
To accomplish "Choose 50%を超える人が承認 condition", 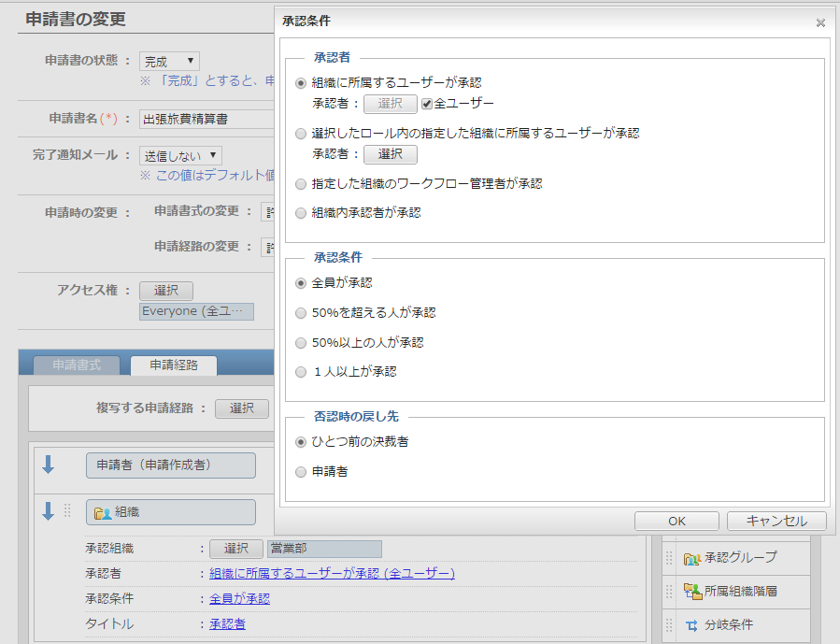I will [301, 313].
